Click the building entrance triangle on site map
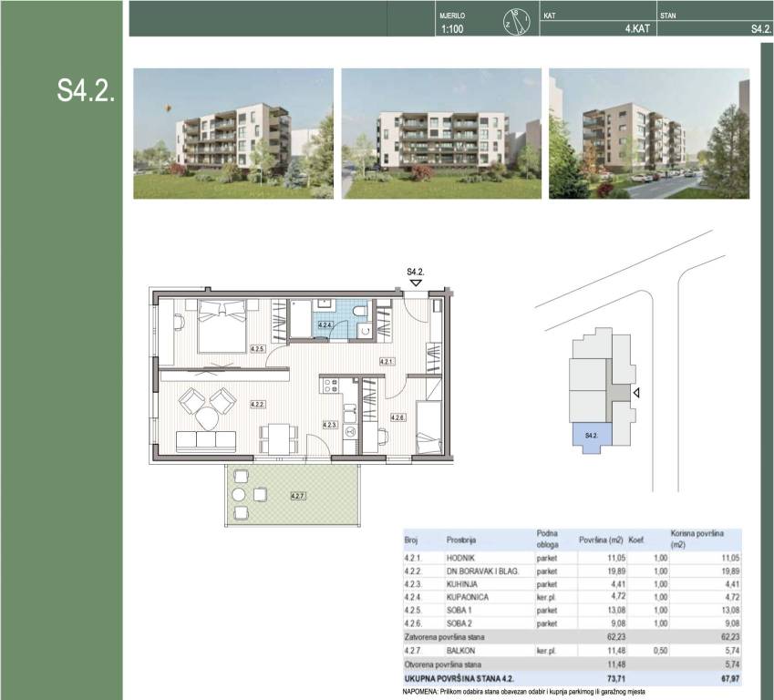Image resolution: width=774 pixels, height=700 pixels. coord(637,393)
